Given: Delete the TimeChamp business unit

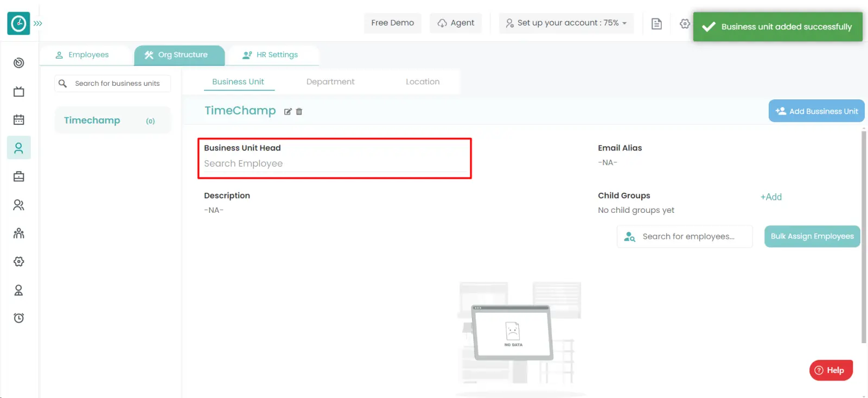Looking at the screenshot, I should click(299, 112).
